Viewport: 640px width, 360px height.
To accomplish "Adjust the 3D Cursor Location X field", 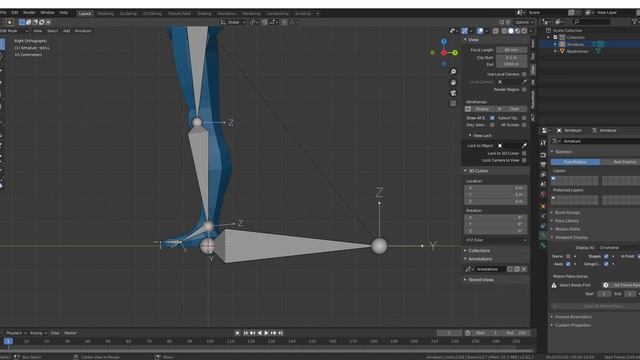I will coord(496,188).
